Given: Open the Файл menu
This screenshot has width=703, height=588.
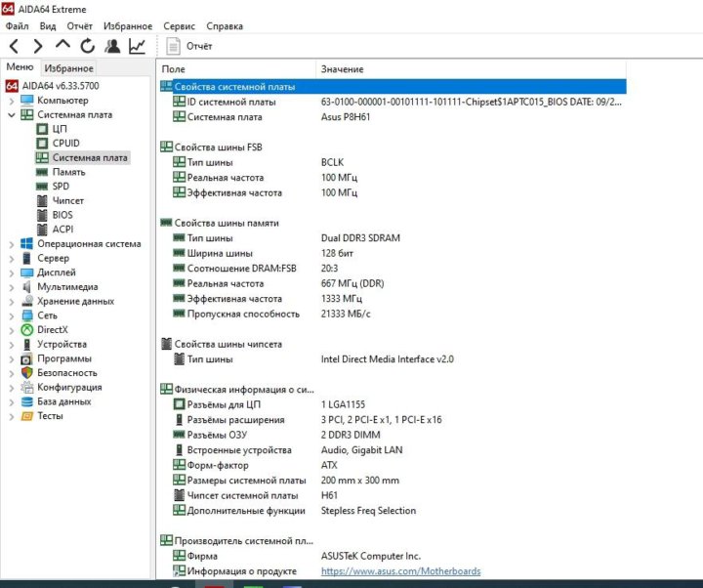Looking at the screenshot, I should (x=17, y=26).
